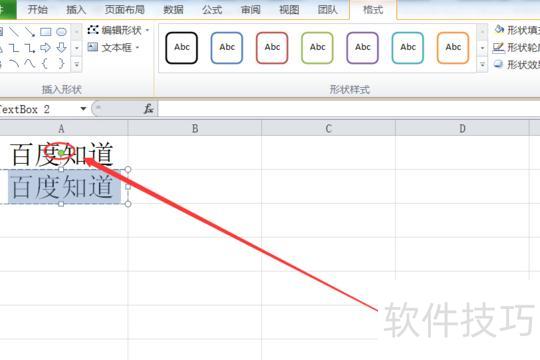Open the Insert (插入) ribbon tab
The width and height of the screenshot is (540, 360).
(76, 9)
